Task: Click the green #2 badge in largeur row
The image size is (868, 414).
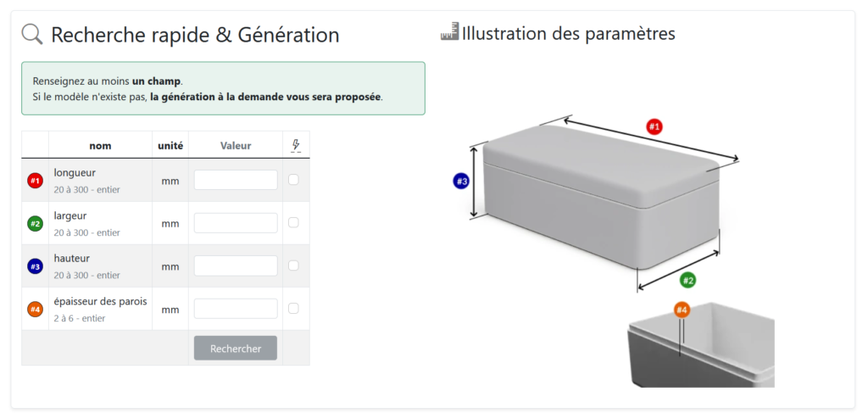Action: [x=35, y=224]
